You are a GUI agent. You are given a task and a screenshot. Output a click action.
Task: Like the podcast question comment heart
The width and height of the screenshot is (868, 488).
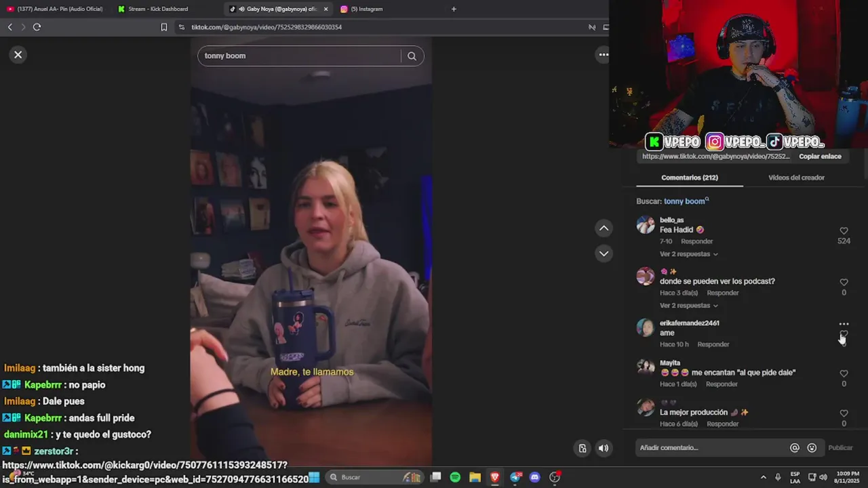pyautogui.click(x=844, y=283)
